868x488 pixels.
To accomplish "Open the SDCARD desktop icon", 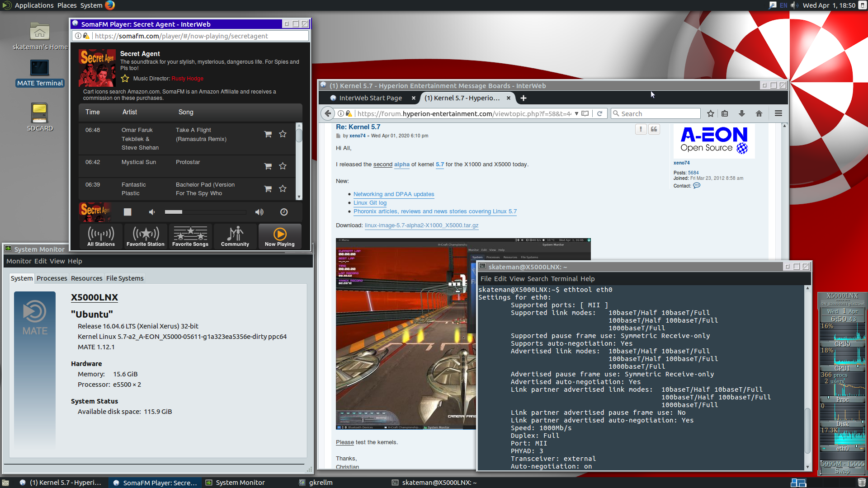I will 40,113.
